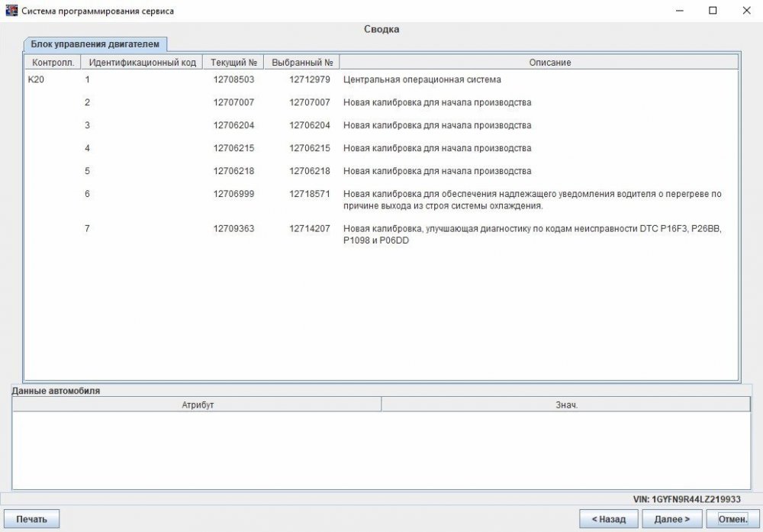Viewport: 763px width, 532px height.
Task: Click the application icon in title bar
Action: 11,11
